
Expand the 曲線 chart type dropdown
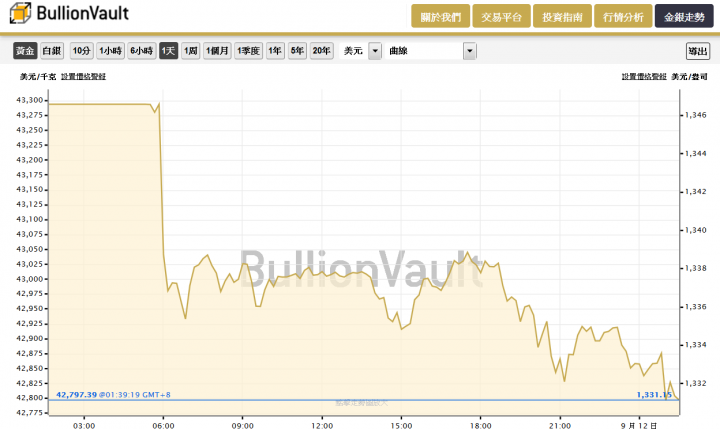(470, 51)
